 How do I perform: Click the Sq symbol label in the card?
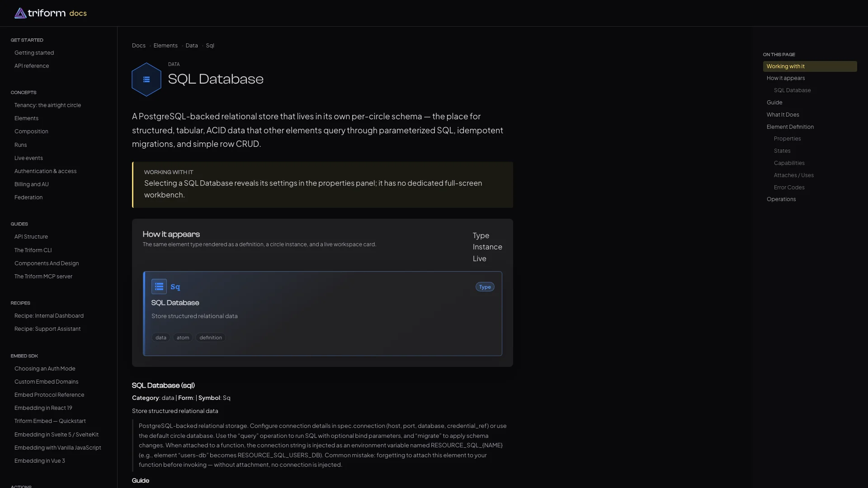[x=175, y=287]
